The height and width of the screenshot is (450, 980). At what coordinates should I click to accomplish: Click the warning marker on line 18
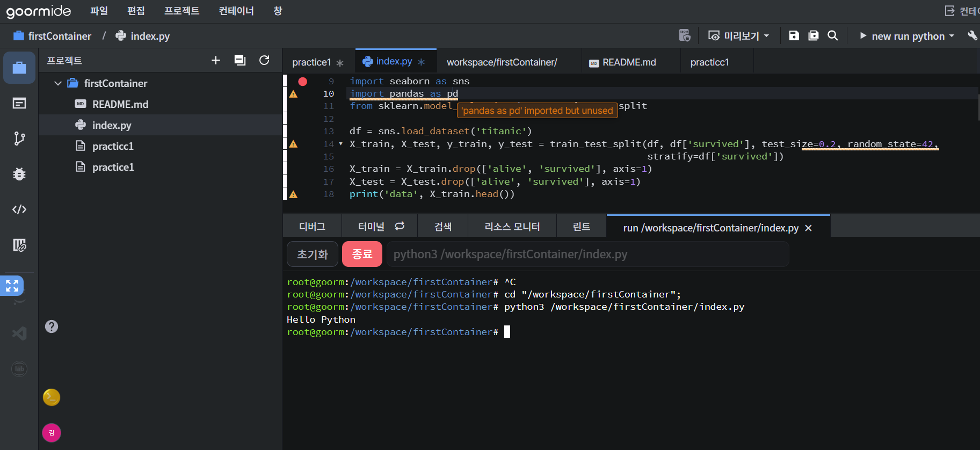point(293,194)
